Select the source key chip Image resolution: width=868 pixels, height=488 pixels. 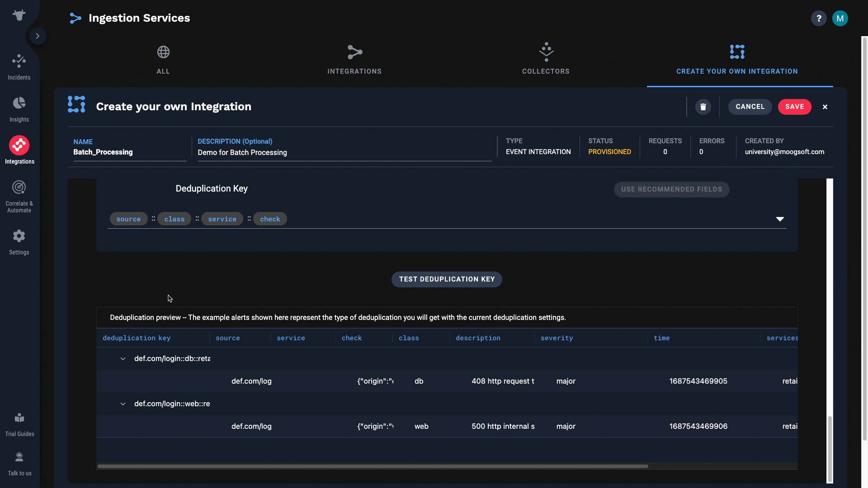128,219
